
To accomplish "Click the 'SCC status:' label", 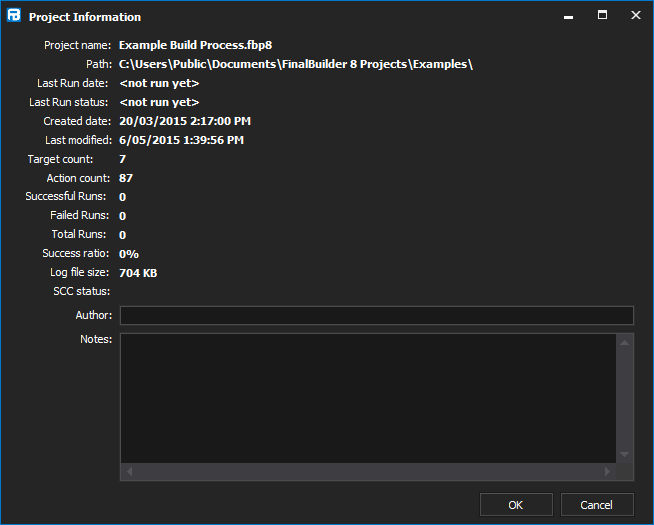I will (x=82, y=291).
